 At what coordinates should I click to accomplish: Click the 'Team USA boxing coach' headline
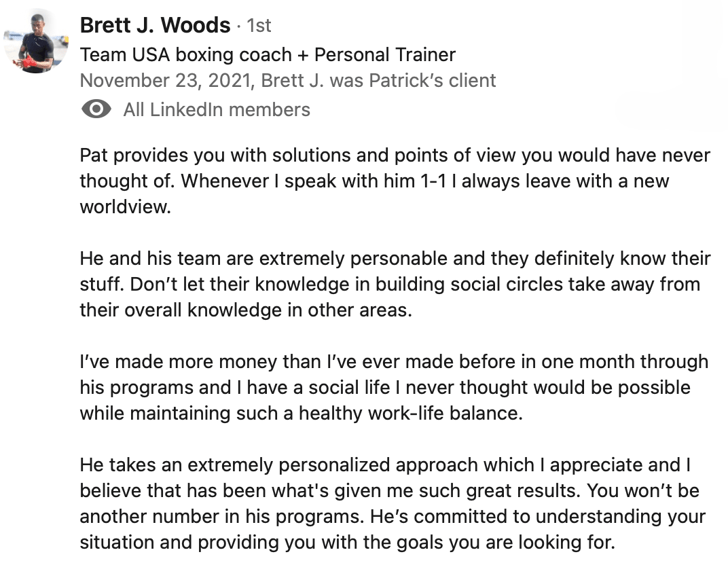tap(185, 55)
